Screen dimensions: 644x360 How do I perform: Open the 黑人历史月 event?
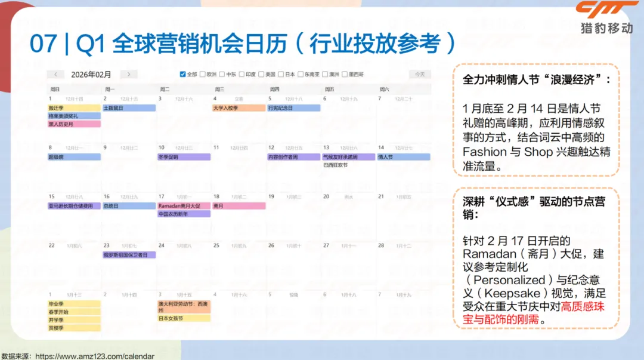click(x=74, y=124)
